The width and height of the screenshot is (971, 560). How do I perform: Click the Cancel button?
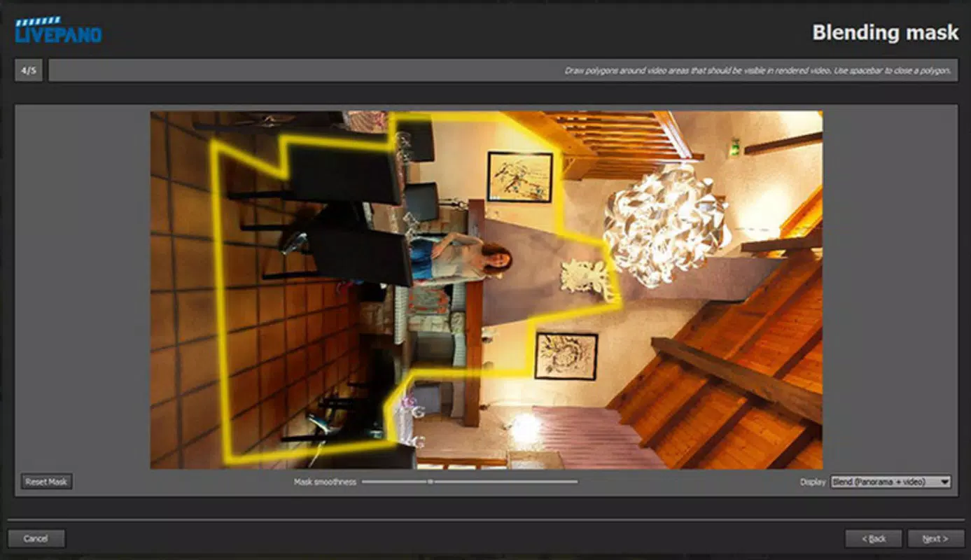[36, 538]
